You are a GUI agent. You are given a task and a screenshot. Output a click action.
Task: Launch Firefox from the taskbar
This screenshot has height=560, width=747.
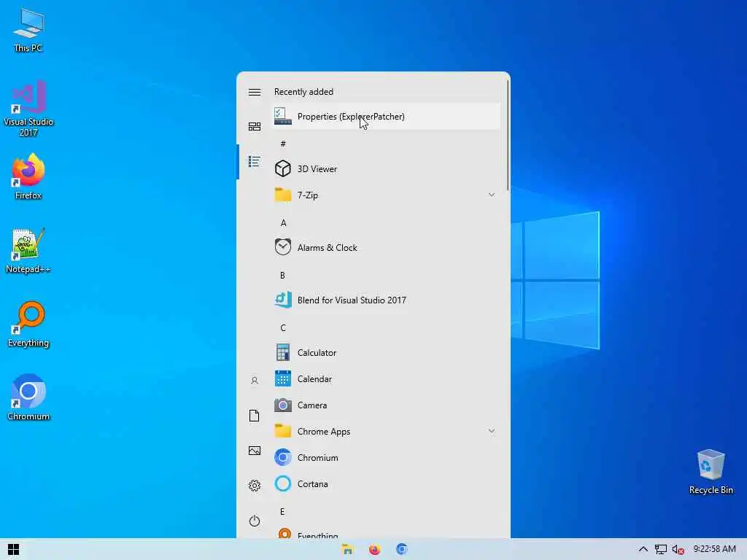click(374, 550)
